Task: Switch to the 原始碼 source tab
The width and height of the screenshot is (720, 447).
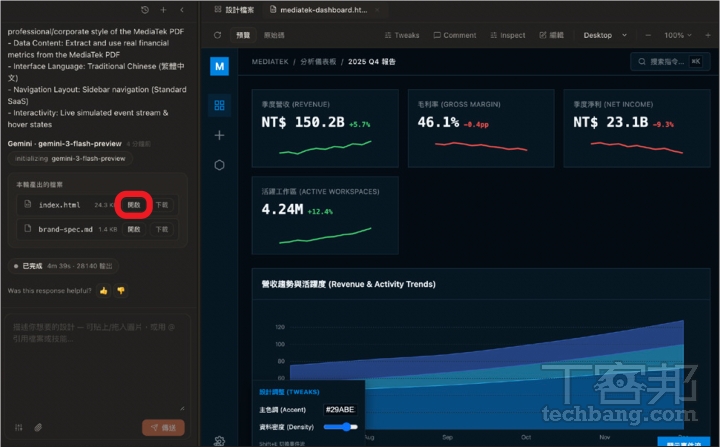Action: point(274,35)
